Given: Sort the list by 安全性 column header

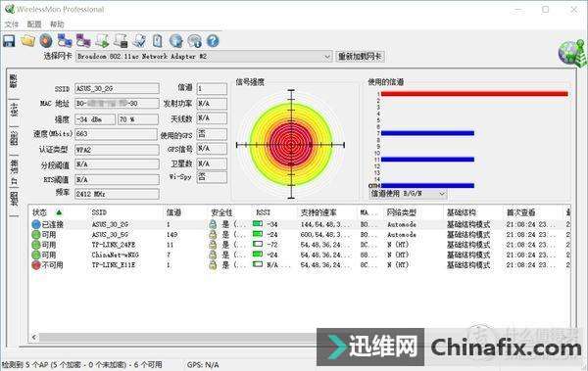Looking at the screenshot, I should pos(221,212).
